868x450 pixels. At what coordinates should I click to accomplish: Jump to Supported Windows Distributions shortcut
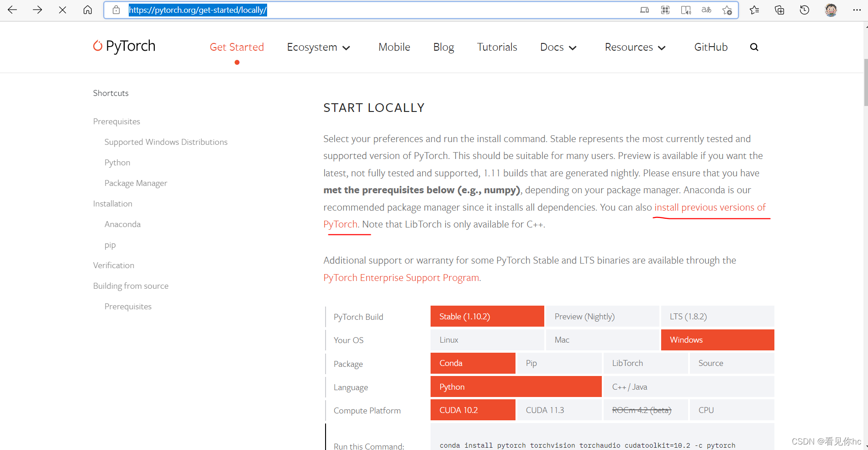[166, 142]
